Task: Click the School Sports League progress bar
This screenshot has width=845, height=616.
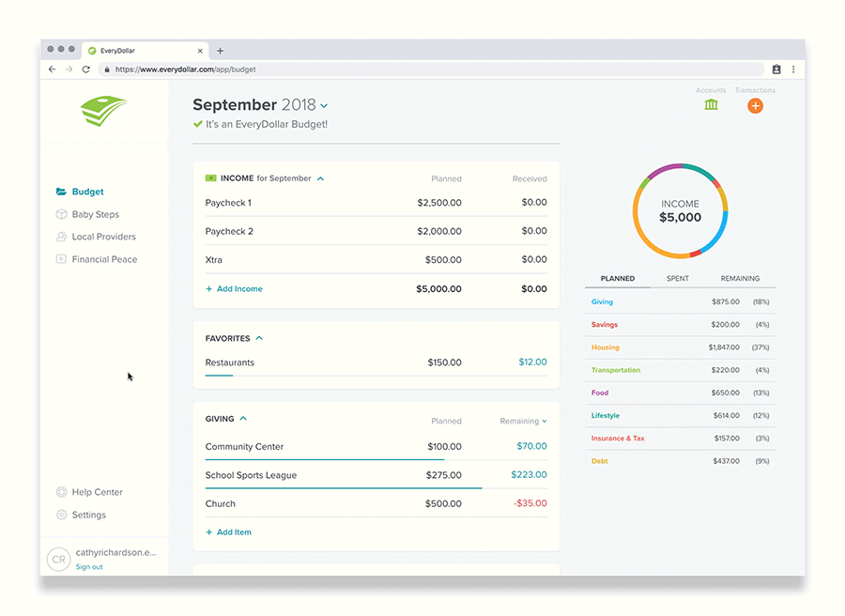Action: pos(376,488)
